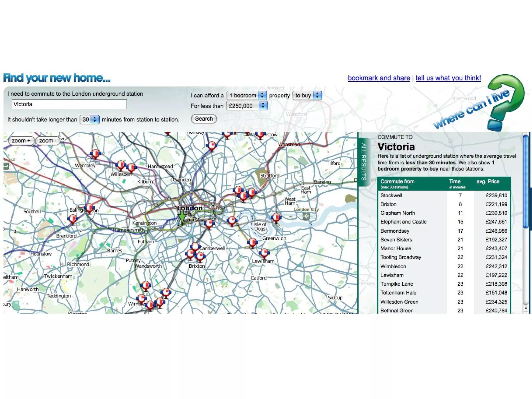532x399 pixels.
Task: Select the station marker above Camberwell label
Action: point(195,247)
